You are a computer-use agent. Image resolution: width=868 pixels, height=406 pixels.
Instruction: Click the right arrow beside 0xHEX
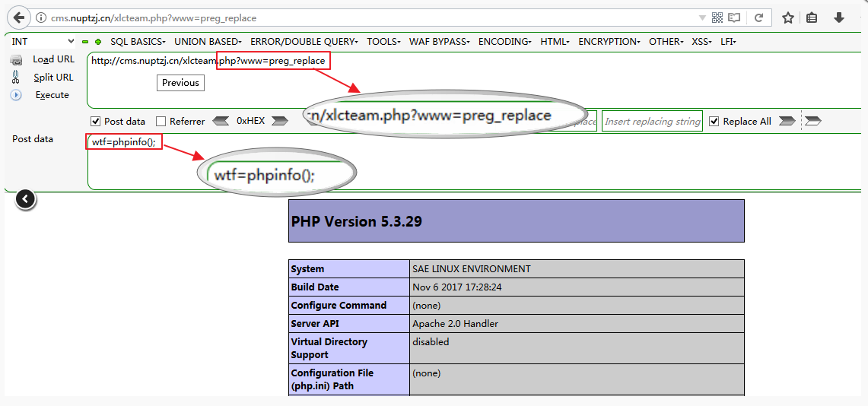[279, 121]
